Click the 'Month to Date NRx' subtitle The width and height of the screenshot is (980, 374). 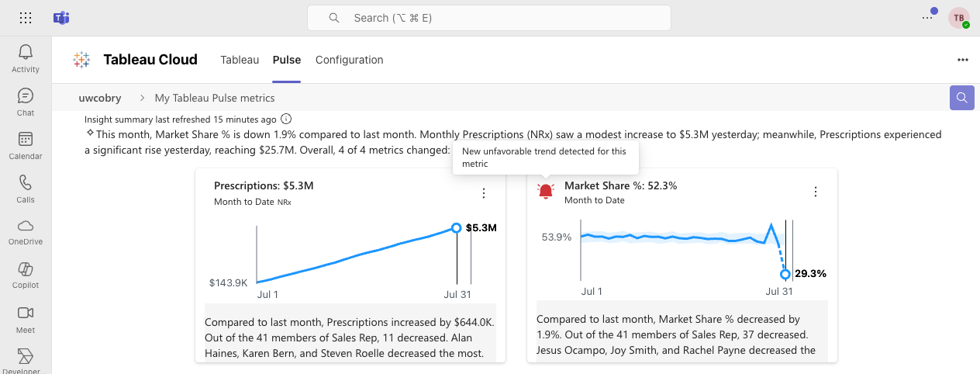pyautogui.click(x=253, y=202)
